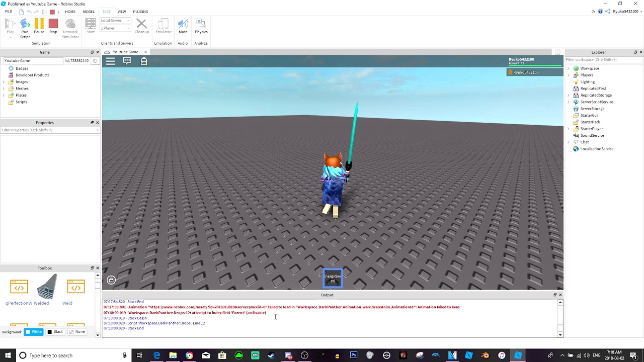The width and height of the screenshot is (644, 362).
Task: Open Windows Task View
Action: (139, 355)
